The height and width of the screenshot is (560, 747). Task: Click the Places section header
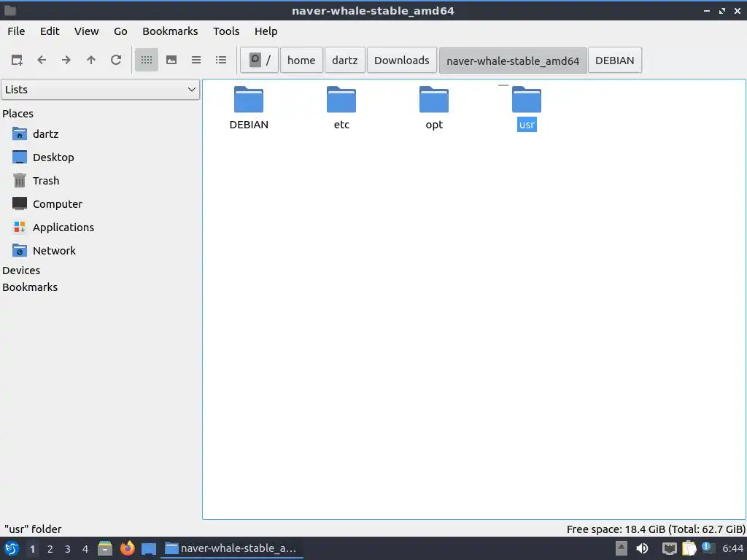18,113
